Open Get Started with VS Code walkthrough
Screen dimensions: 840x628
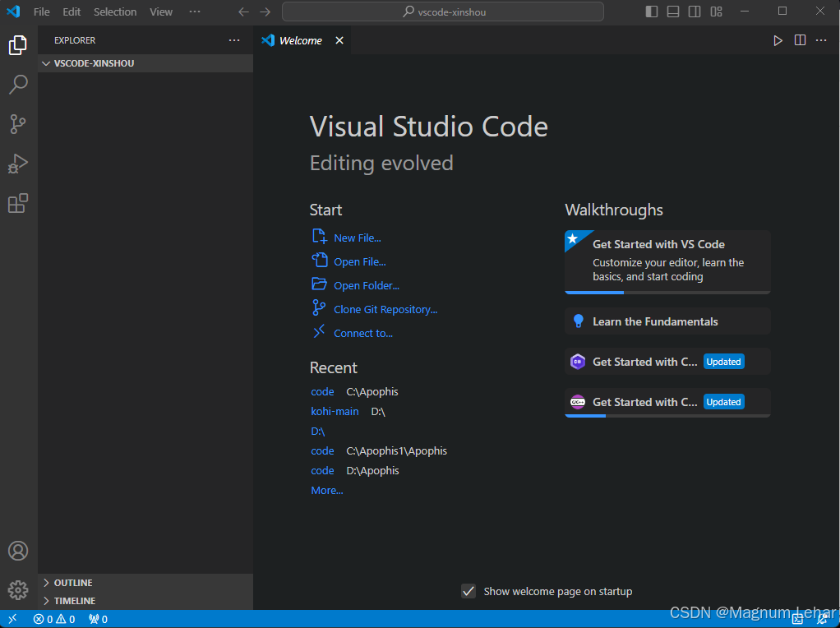tap(667, 262)
